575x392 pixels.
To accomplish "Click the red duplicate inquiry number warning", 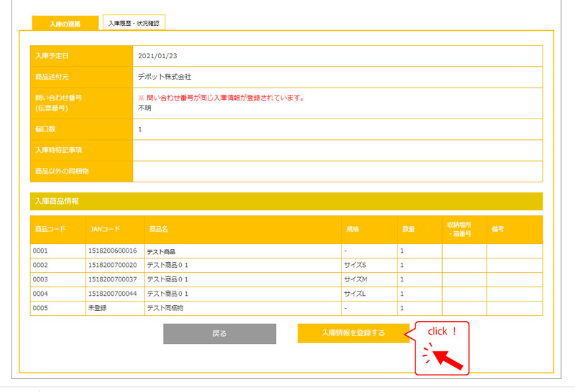I will coord(220,98).
